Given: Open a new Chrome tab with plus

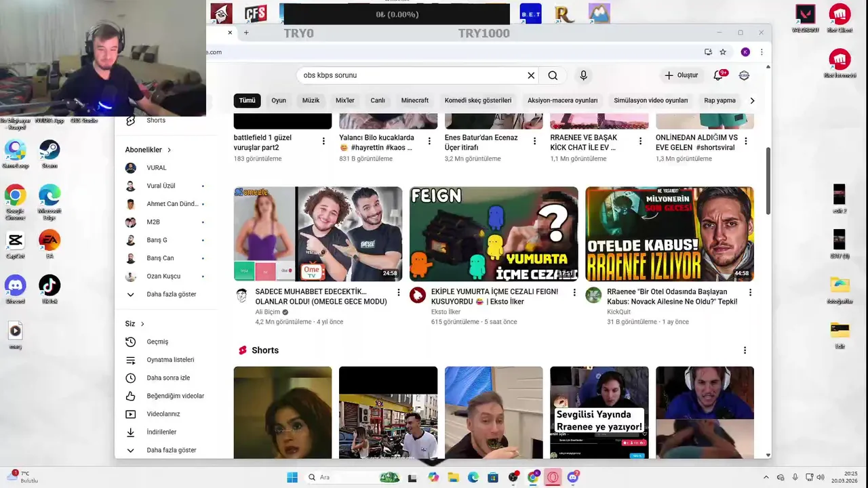Looking at the screenshot, I should click(246, 33).
